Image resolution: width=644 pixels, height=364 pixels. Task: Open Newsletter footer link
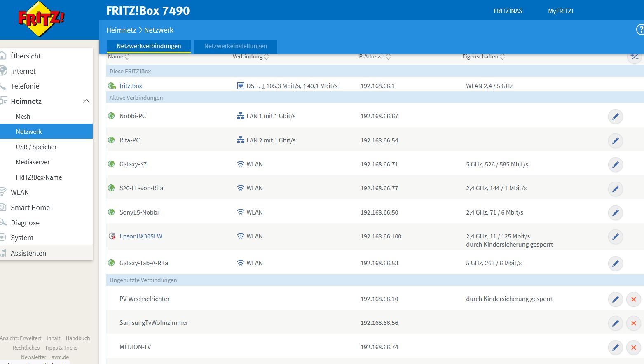point(33,357)
